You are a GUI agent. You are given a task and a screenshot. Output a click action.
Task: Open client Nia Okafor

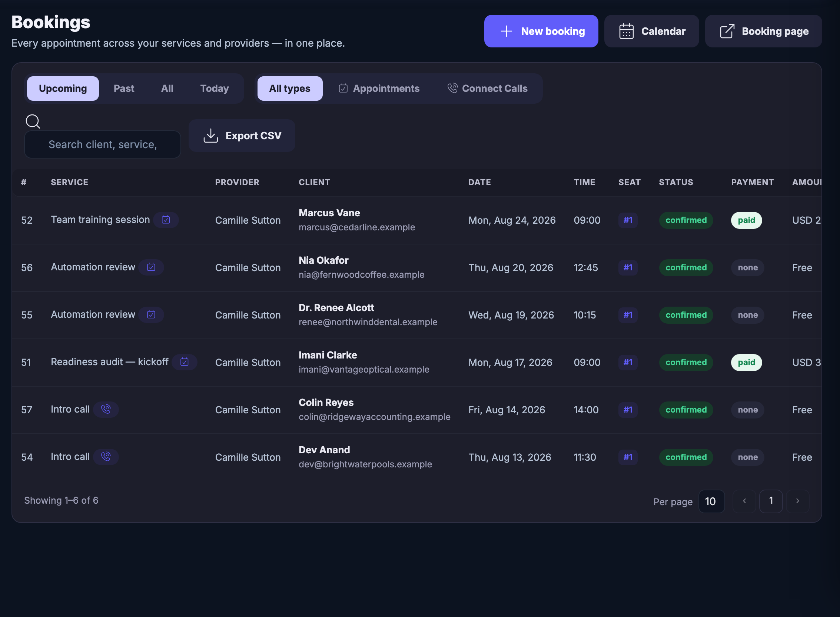(323, 260)
